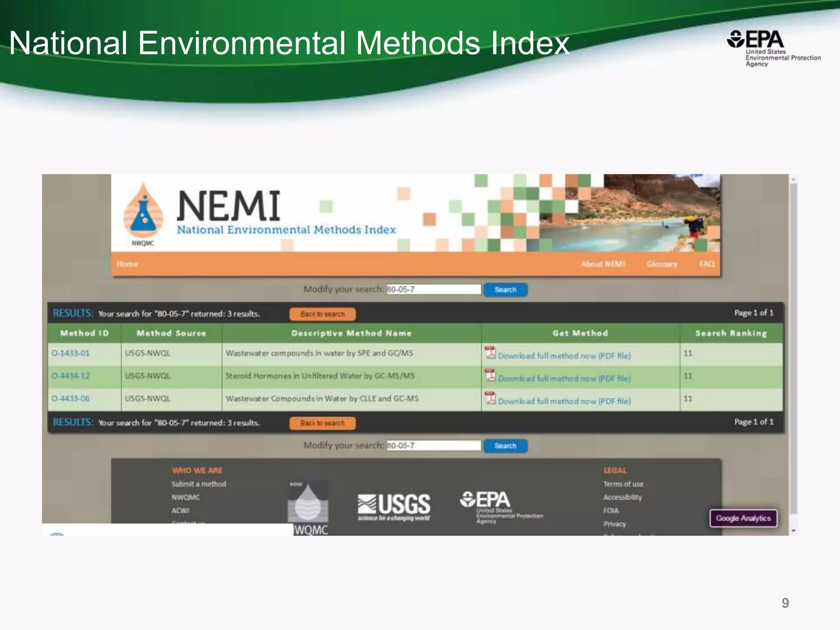
Task: Click Descriptive Method Name column header
Action: [352, 333]
